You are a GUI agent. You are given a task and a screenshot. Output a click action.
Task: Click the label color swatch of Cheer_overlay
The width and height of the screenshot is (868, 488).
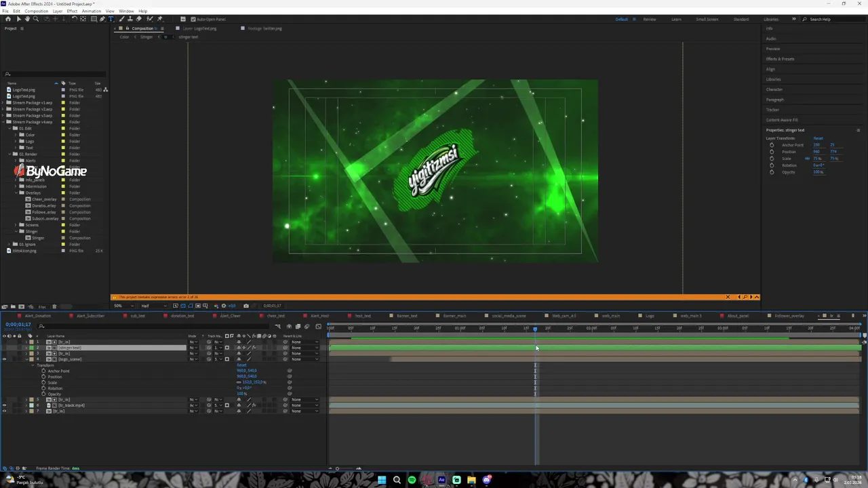pos(63,199)
